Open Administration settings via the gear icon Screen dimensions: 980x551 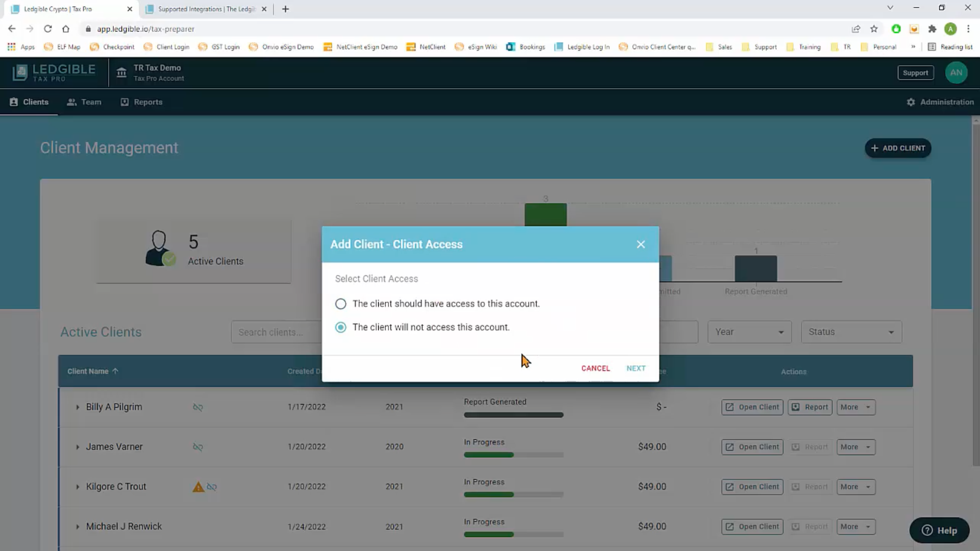[x=912, y=102]
